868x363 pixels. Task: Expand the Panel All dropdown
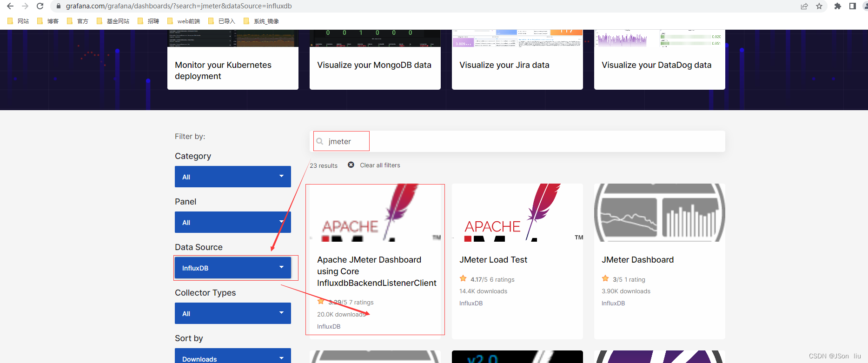(x=233, y=222)
